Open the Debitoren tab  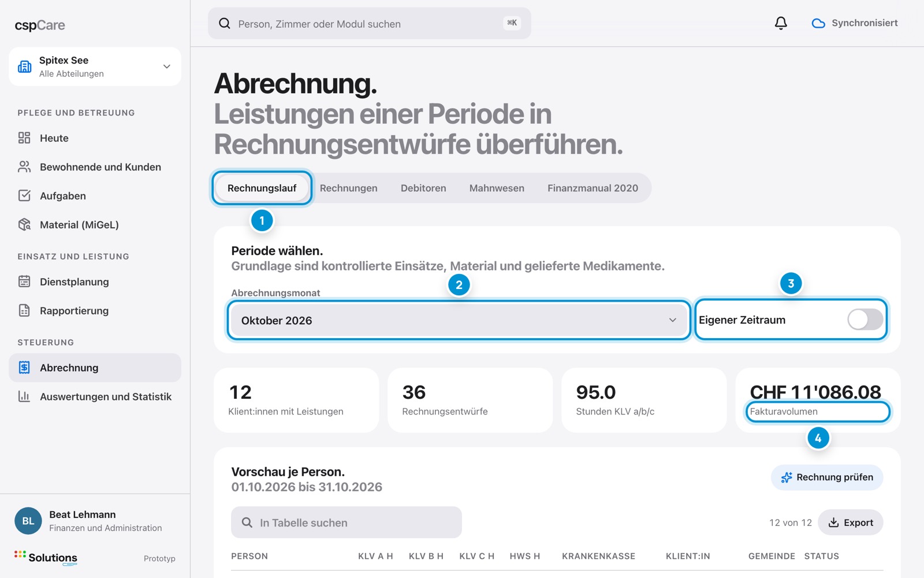423,188
